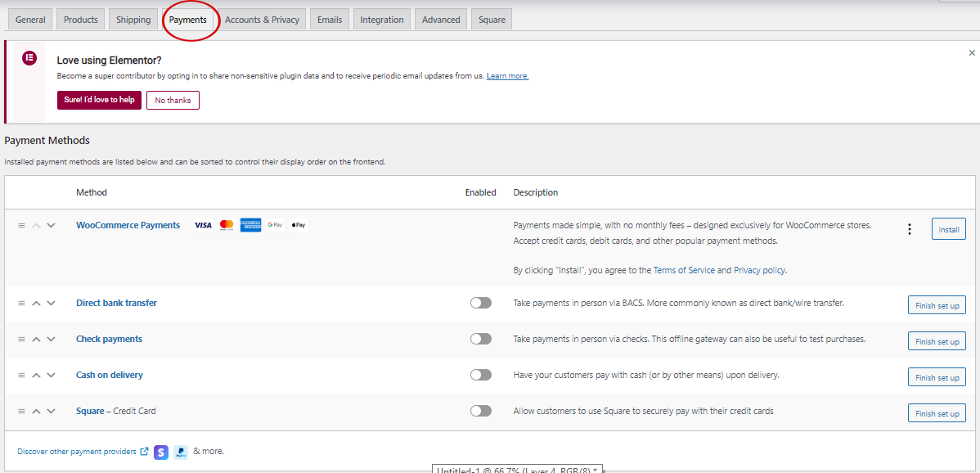Open the Cash on delivery method link
Screen dimensions: 980x473
(x=110, y=376)
